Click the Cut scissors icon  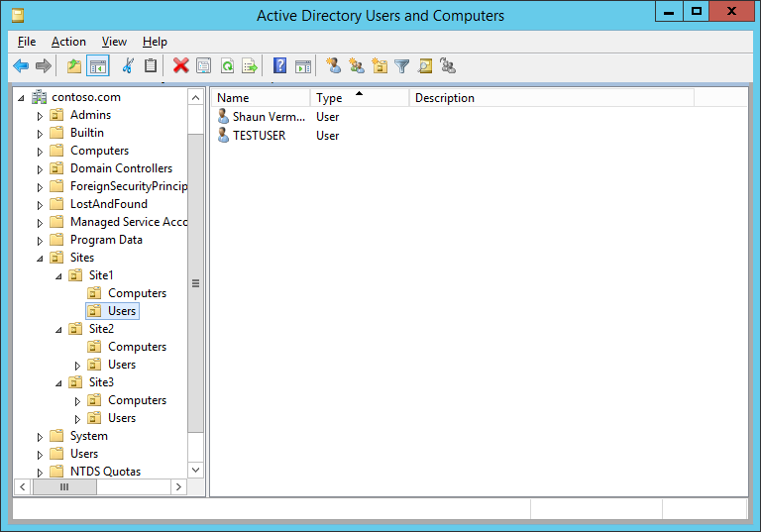[x=128, y=65]
